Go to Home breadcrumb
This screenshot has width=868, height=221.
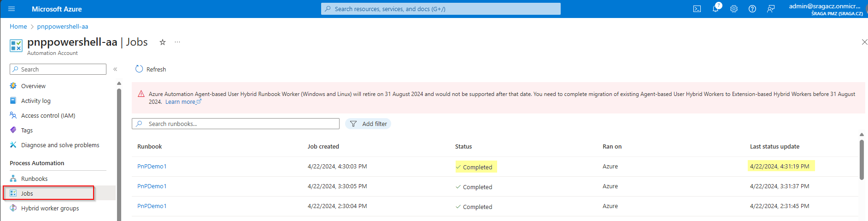point(18,26)
